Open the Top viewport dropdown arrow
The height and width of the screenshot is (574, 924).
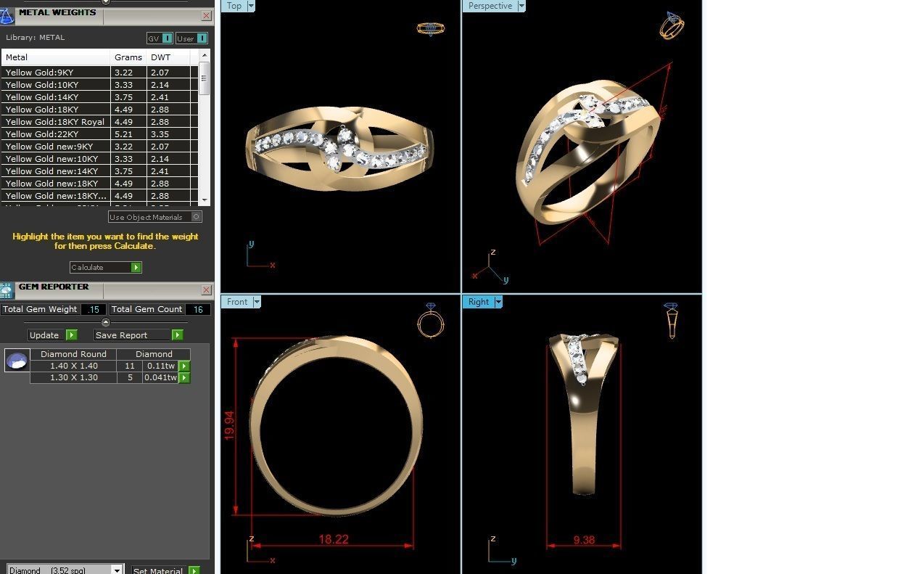click(x=251, y=6)
